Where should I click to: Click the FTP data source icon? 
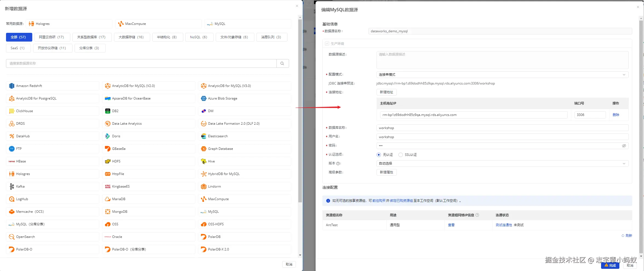coord(11,149)
